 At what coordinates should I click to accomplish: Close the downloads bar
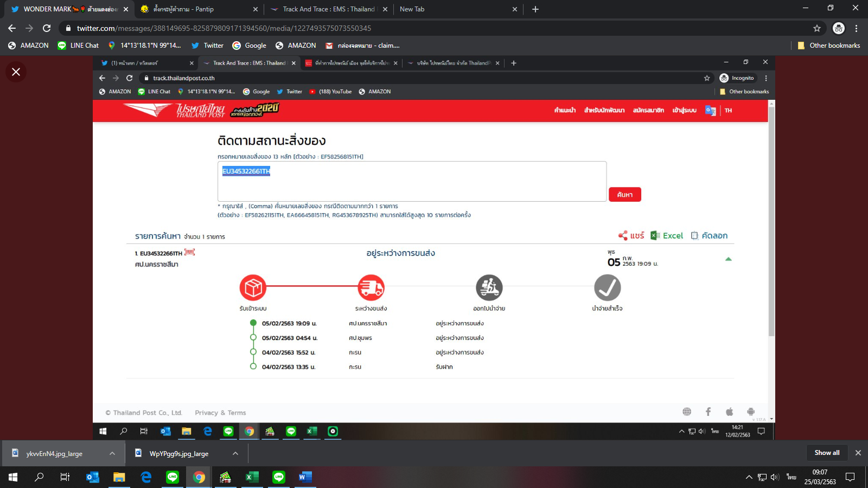pyautogui.click(x=858, y=453)
